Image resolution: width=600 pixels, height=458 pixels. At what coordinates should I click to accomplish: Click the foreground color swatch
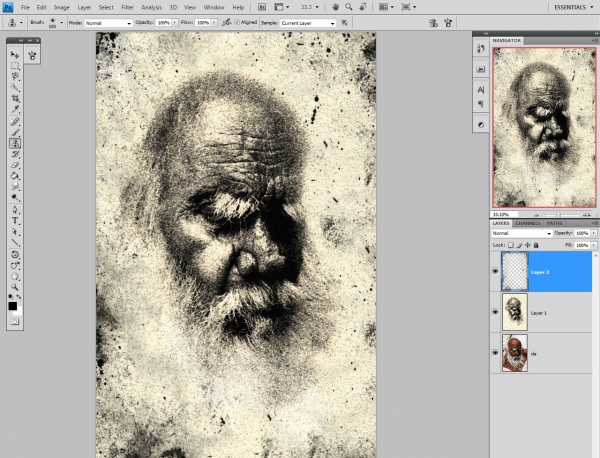pyautogui.click(x=13, y=306)
